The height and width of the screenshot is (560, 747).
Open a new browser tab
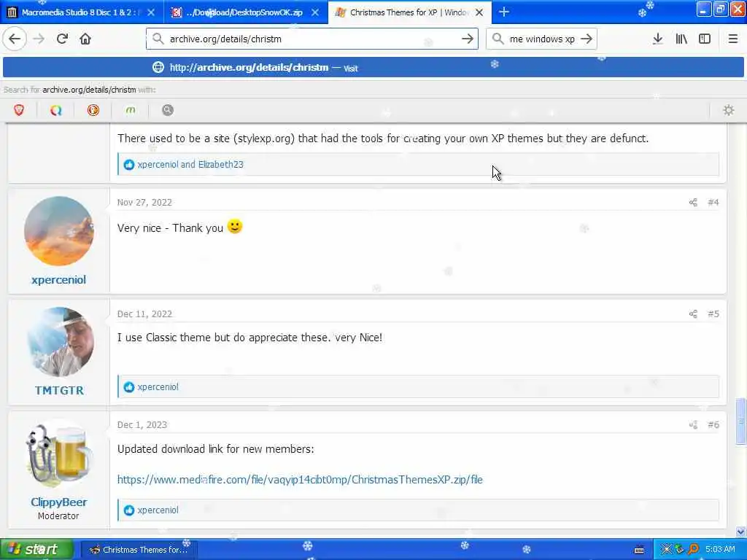coord(504,12)
